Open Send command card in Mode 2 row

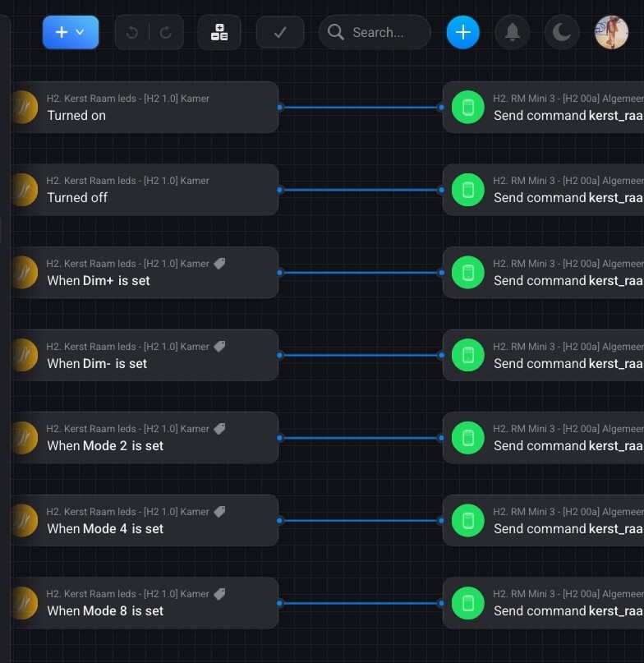pyautogui.click(x=543, y=438)
